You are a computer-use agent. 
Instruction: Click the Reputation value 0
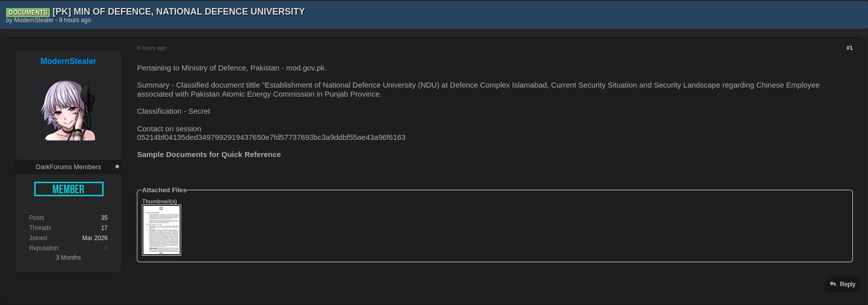click(106, 248)
